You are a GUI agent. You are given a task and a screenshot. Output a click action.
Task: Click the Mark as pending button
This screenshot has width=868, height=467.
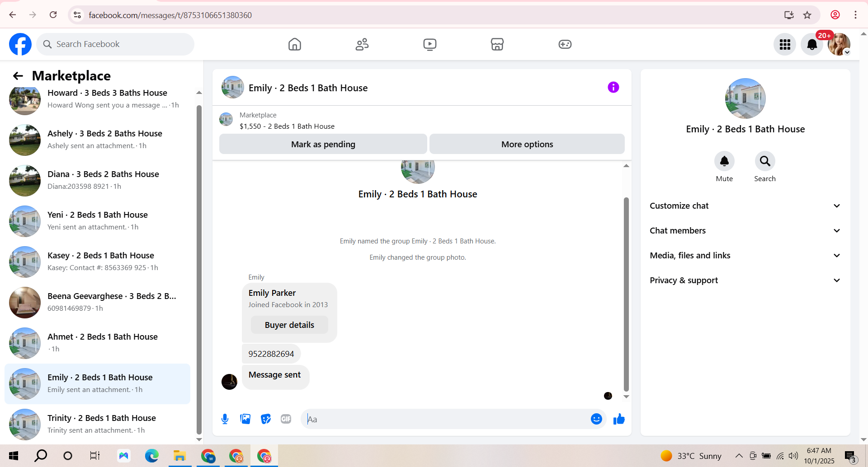pos(323,144)
